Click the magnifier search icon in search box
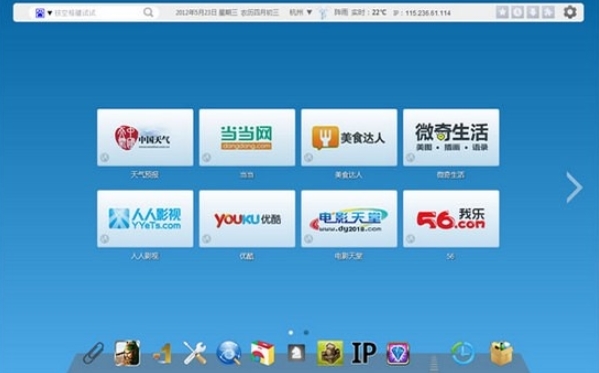The width and height of the screenshot is (599, 373). [148, 13]
